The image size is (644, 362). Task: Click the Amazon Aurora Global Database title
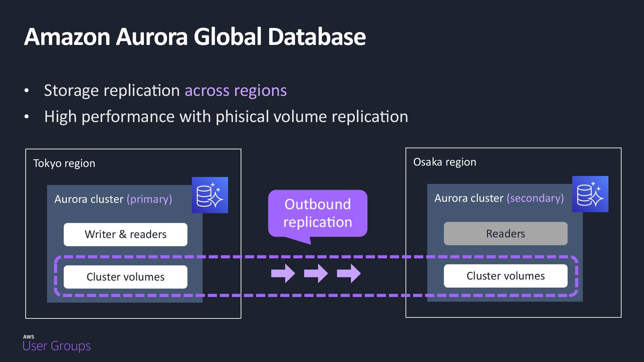click(x=195, y=36)
